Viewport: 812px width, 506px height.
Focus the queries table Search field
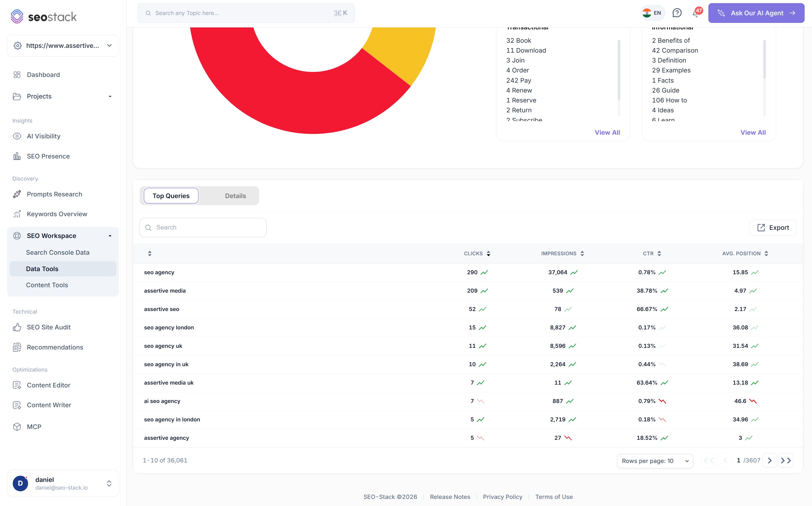pos(203,228)
